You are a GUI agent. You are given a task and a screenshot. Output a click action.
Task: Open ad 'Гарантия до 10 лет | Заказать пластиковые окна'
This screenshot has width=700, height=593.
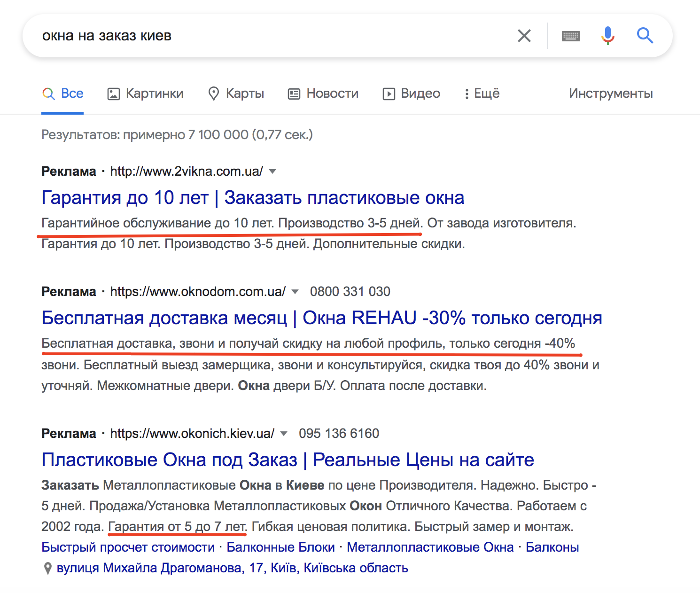point(253,198)
